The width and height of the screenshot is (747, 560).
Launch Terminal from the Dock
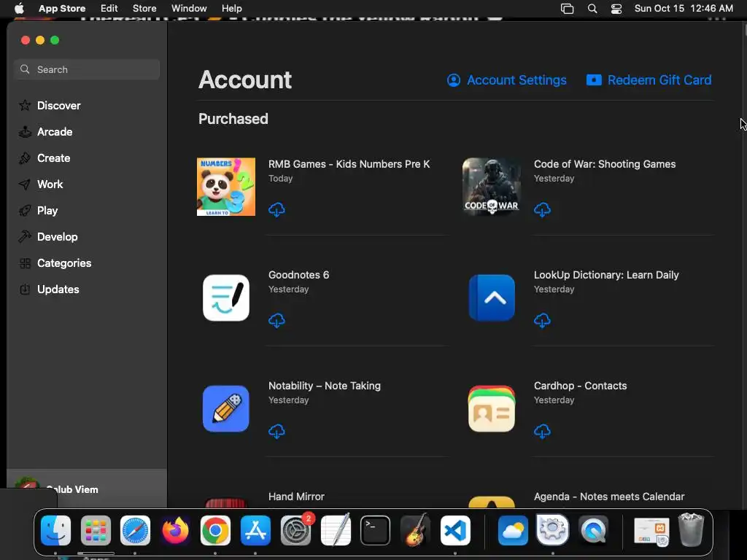(376, 530)
